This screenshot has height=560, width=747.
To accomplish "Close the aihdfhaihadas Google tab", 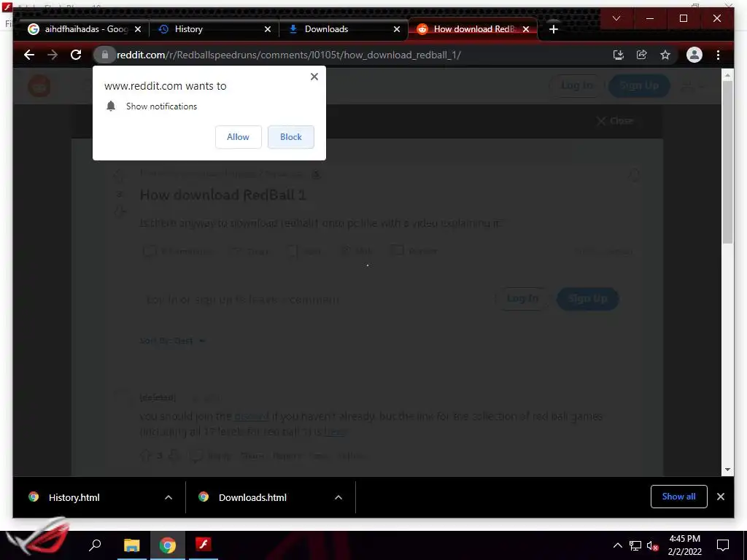I will [x=138, y=29].
